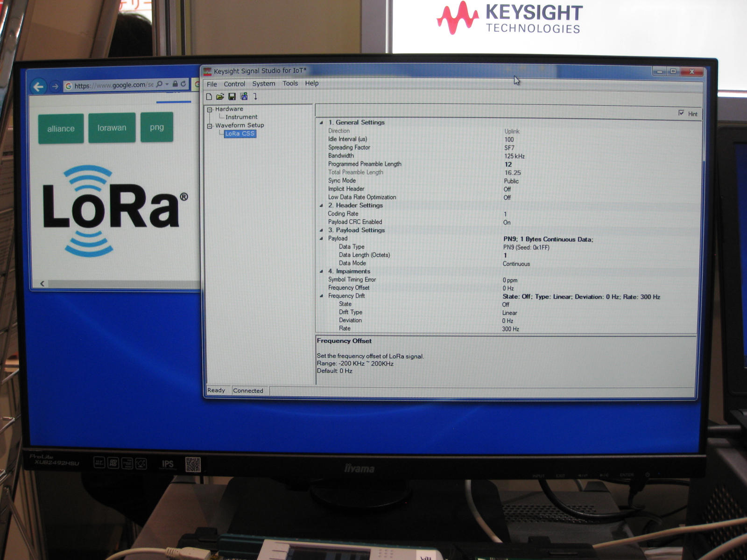747x560 pixels.
Task: Collapse the 4. Impairments section
Action: pos(321,272)
